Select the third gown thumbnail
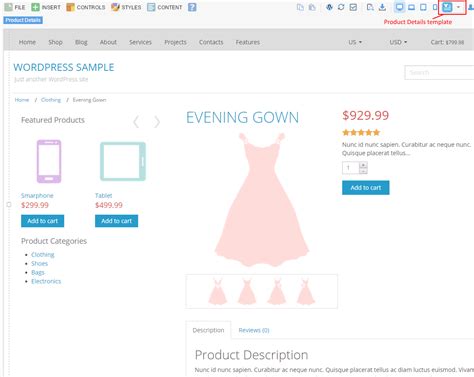 [x=276, y=292]
